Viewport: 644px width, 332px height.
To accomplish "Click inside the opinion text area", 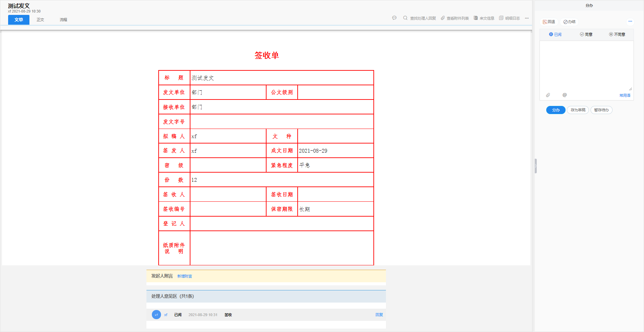I will [586, 64].
